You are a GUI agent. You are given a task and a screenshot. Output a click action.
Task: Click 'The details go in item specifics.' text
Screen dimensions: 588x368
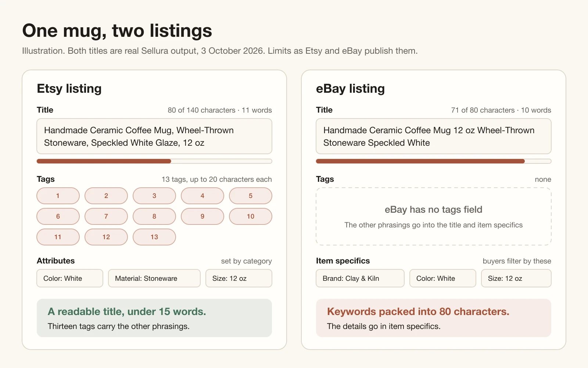click(x=384, y=326)
